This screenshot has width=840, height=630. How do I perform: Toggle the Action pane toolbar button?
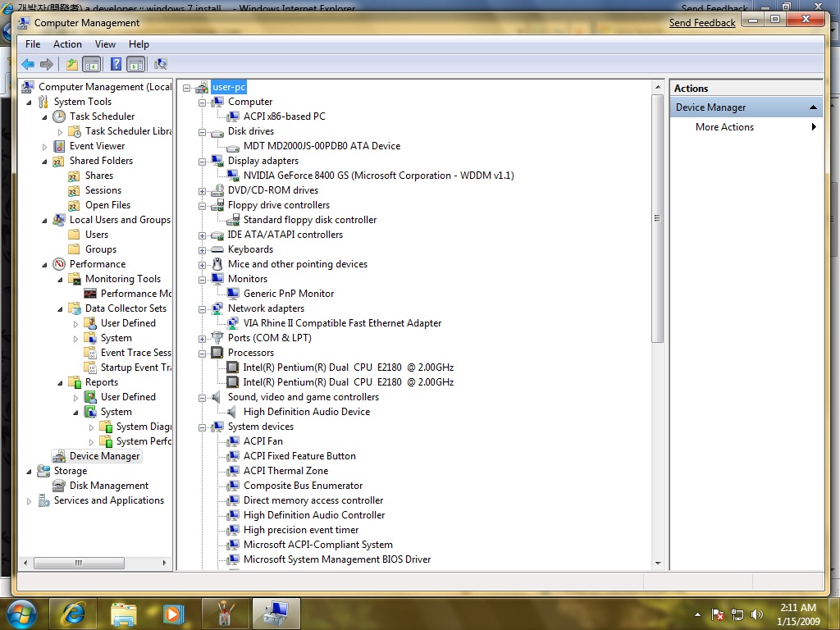(x=136, y=65)
